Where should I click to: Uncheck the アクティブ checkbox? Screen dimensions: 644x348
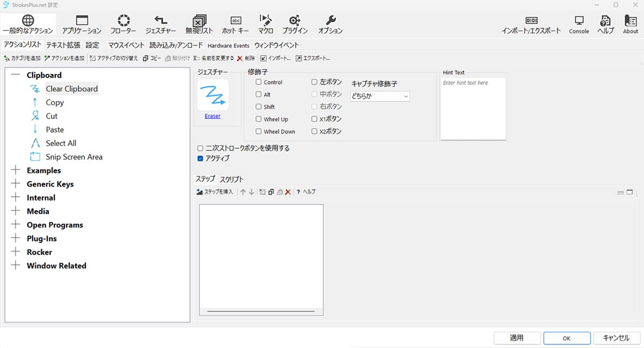coord(200,158)
